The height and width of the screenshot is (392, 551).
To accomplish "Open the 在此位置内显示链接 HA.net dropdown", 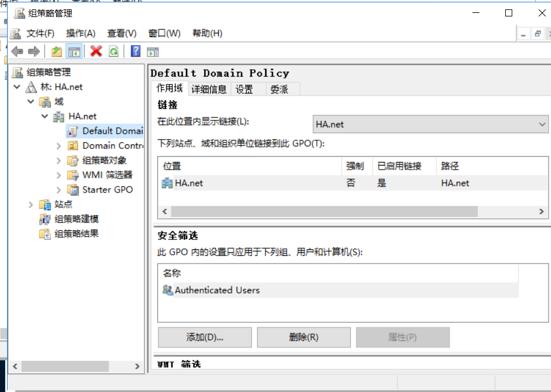I will [430, 124].
